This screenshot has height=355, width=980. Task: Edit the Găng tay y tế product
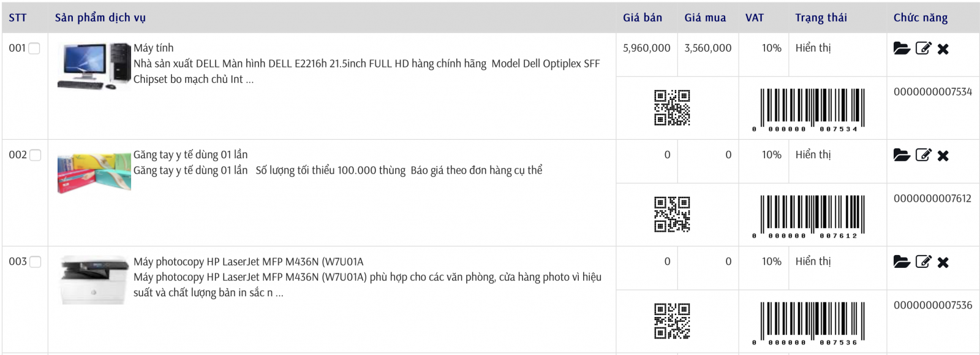[x=923, y=155]
